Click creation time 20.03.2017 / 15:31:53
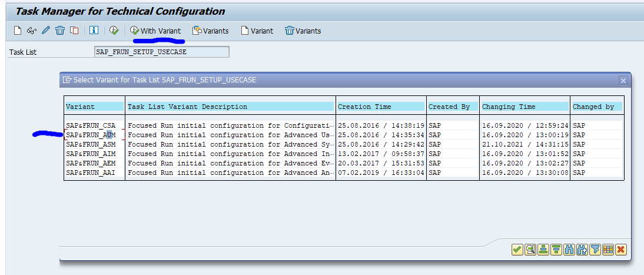The width and height of the screenshot is (644, 275). [x=381, y=163]
